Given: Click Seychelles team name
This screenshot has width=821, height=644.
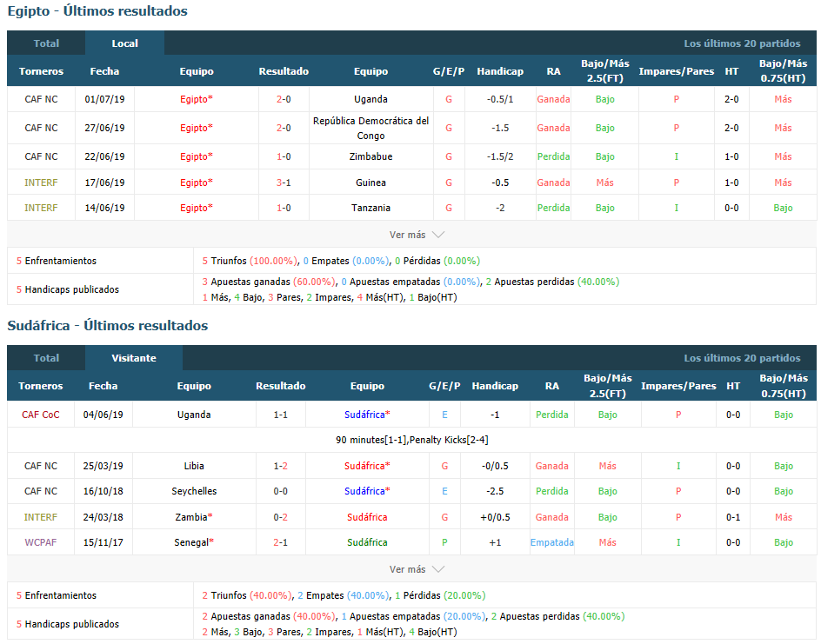Looking at the screenshot, I should click(x=194, y=491).
